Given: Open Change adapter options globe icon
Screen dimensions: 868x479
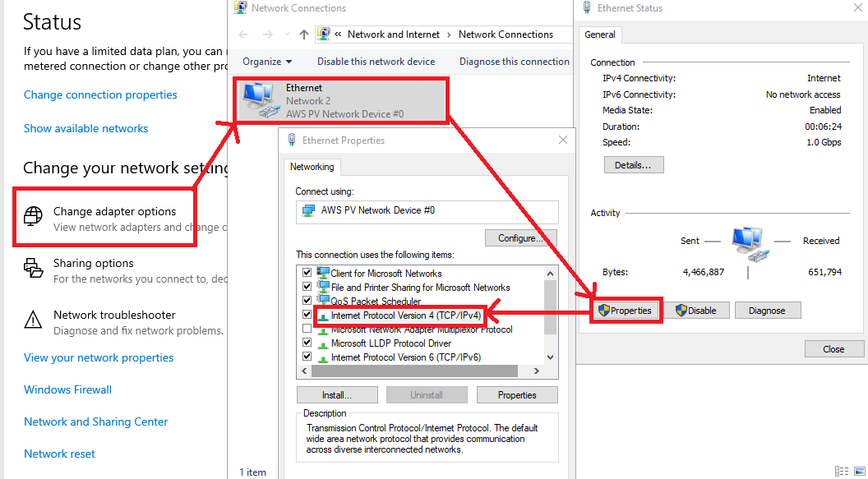Looking at the screenshot, I should pos(33,216).
